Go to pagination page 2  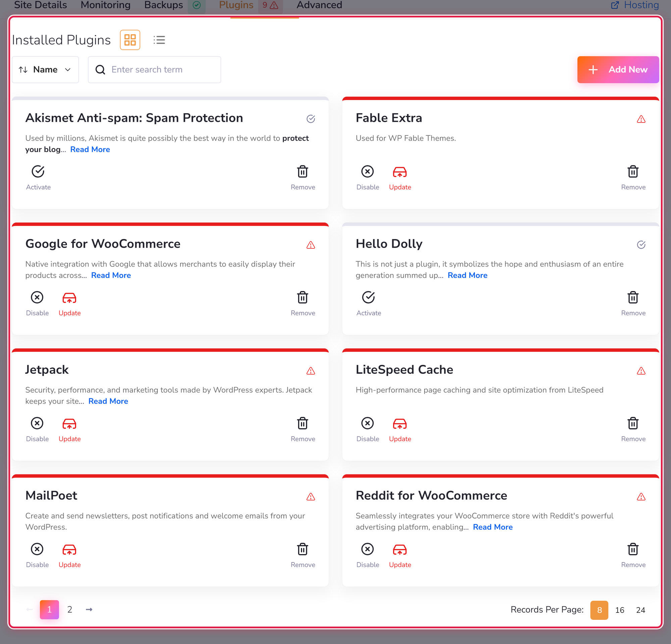pos(69,609)
